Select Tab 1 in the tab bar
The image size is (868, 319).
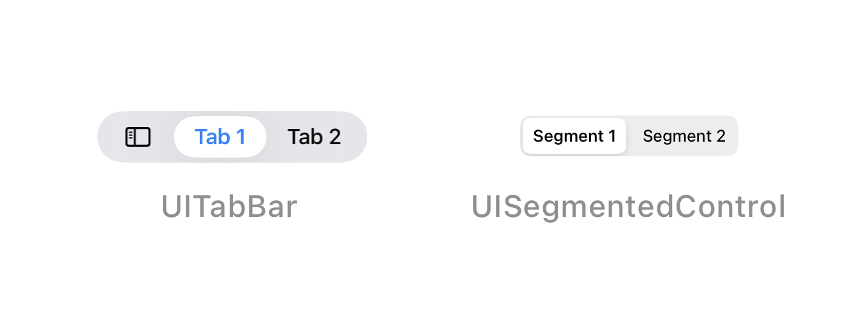[x=220, y=137]
